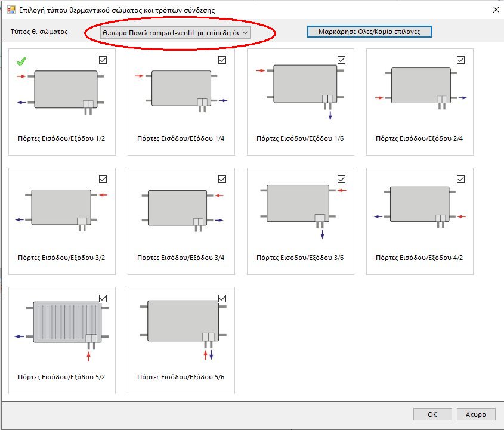
Task: Toggle the checkbox on the 3/4 connection tile
Action: tap(222, 179)
